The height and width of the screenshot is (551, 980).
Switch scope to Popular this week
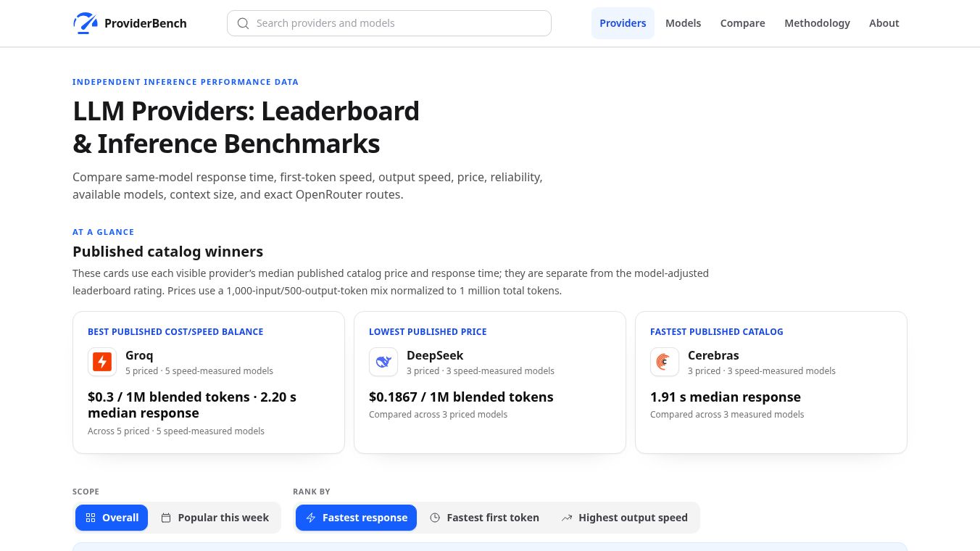[x=215, y=518]
